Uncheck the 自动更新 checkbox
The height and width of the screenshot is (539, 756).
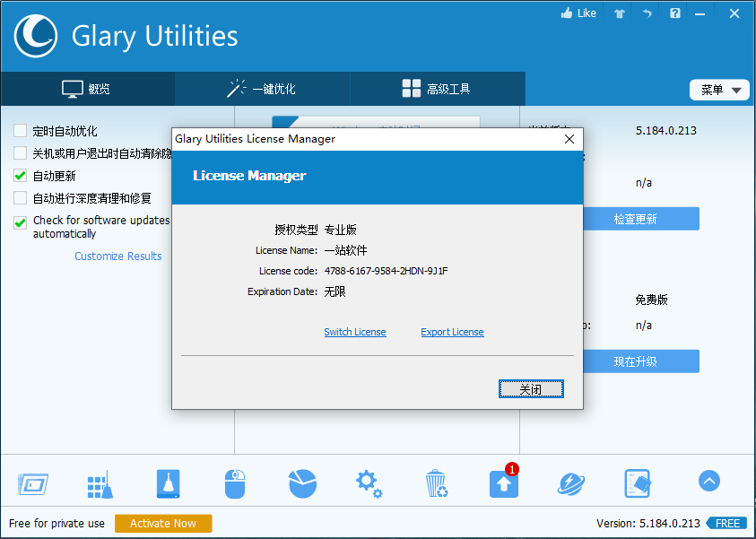pos(21,176)
